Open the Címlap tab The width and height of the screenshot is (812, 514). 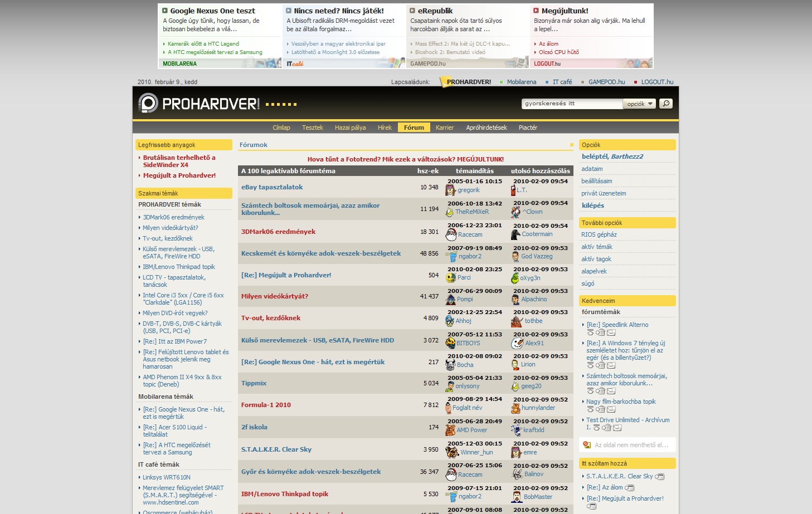[x=281, y=128]
